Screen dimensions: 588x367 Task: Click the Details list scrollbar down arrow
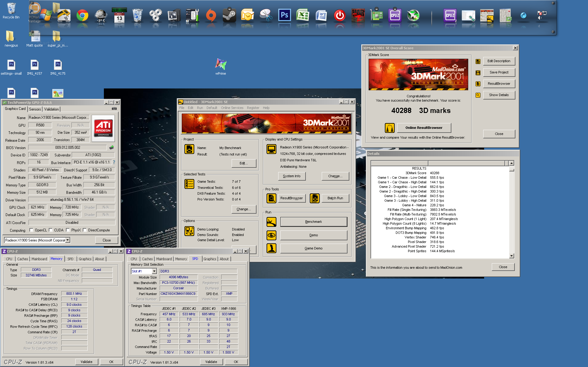tap(511, 256)
